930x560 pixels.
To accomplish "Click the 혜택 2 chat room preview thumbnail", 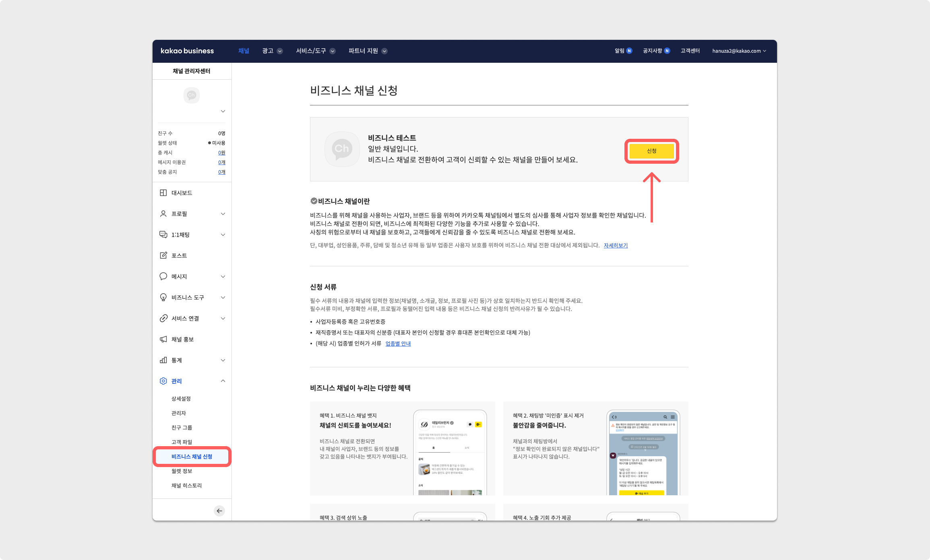I will click(643, 453).
